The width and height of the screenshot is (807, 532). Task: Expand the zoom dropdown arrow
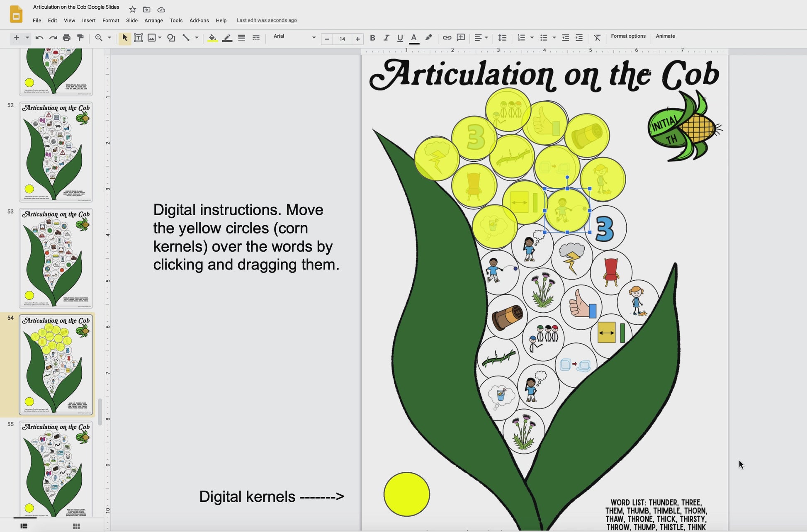(x=109, y=38)
